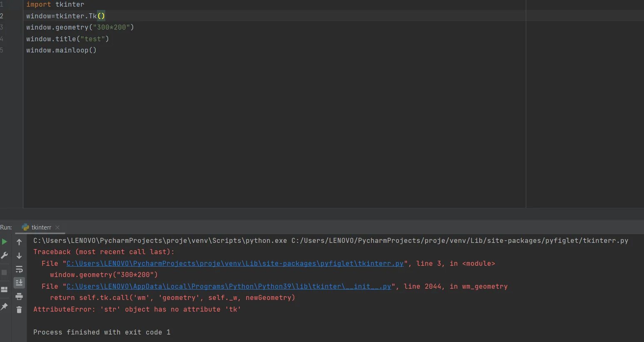Toggle the Pin Tab pushpin

click(5, 307)
